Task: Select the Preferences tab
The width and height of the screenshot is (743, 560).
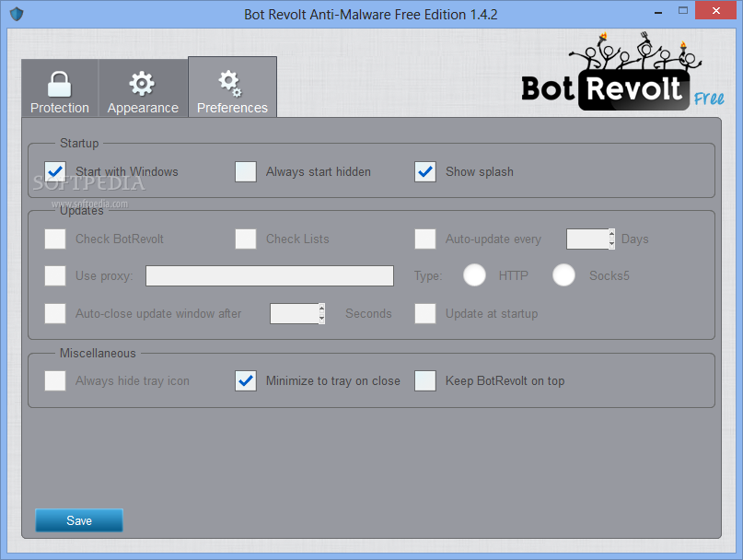Action: coord(232,87)
